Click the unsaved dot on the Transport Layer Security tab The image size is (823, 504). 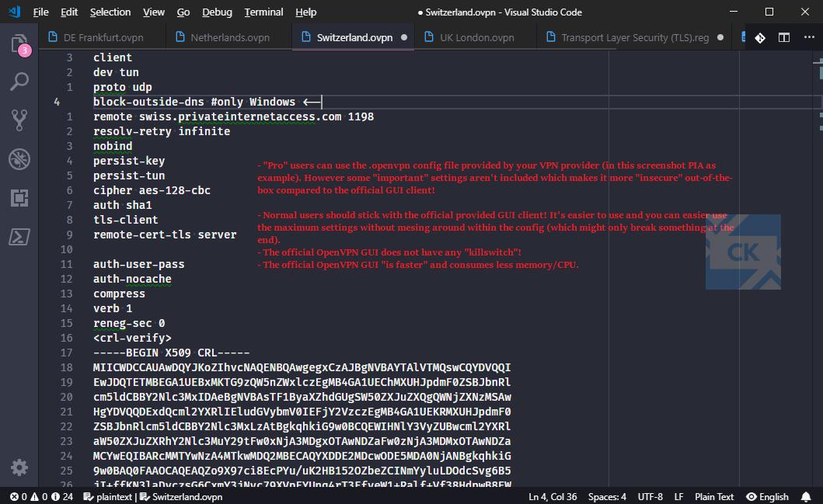tap(720, 37)
